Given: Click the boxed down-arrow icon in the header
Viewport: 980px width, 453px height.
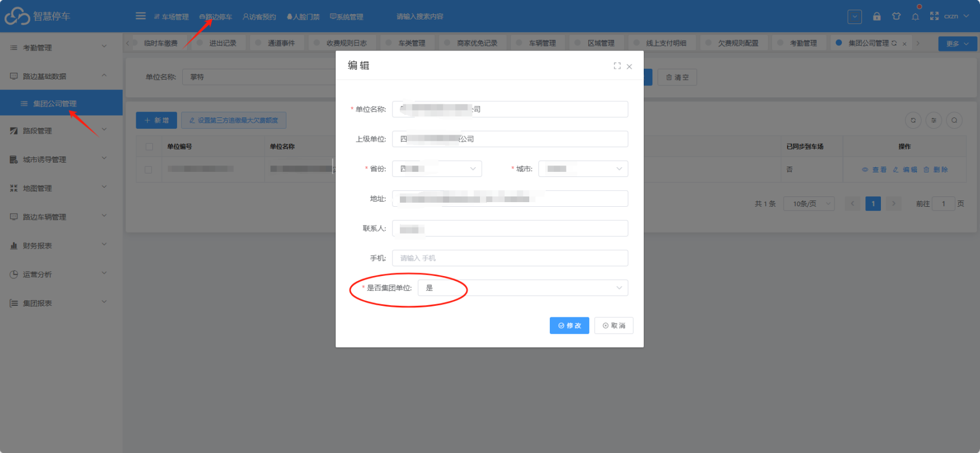Looking at the screenshot, I should [855, 17].
